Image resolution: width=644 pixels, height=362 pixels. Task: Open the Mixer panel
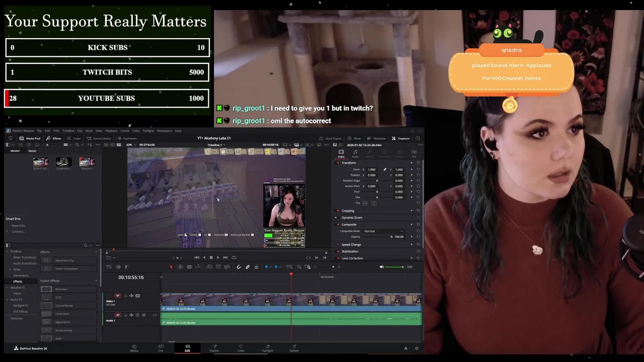pos(355,138)
